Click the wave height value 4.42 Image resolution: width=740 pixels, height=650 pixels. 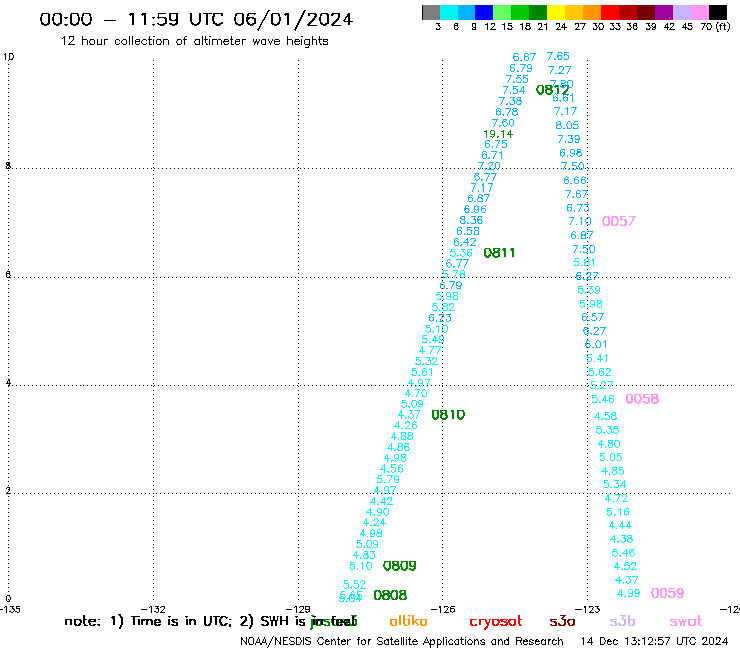(x=381, y=501)
